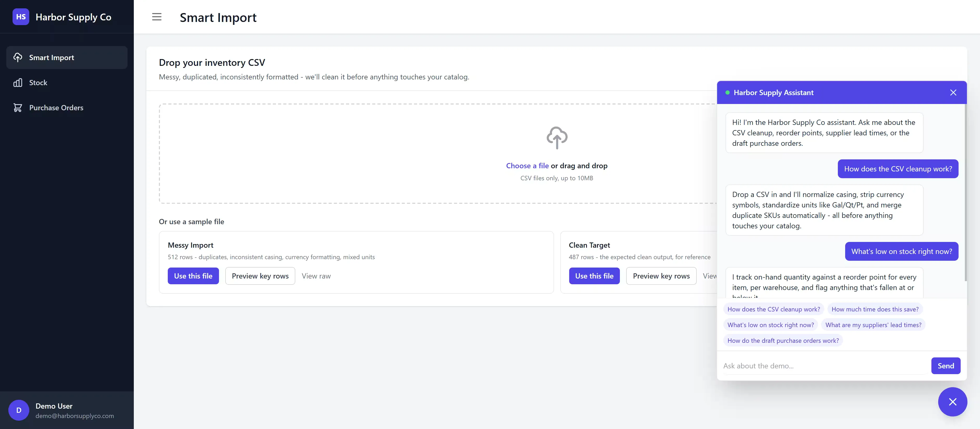Click the Messy Import card title
Image resolution: width=980 pixels, height=429 pixels.
(x=190, y=245)
